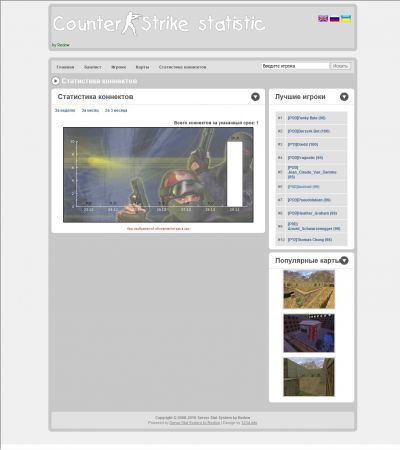Open the rank #4 player profile link
Viewport: 400px width, 450px height.
tap(305, 158)
